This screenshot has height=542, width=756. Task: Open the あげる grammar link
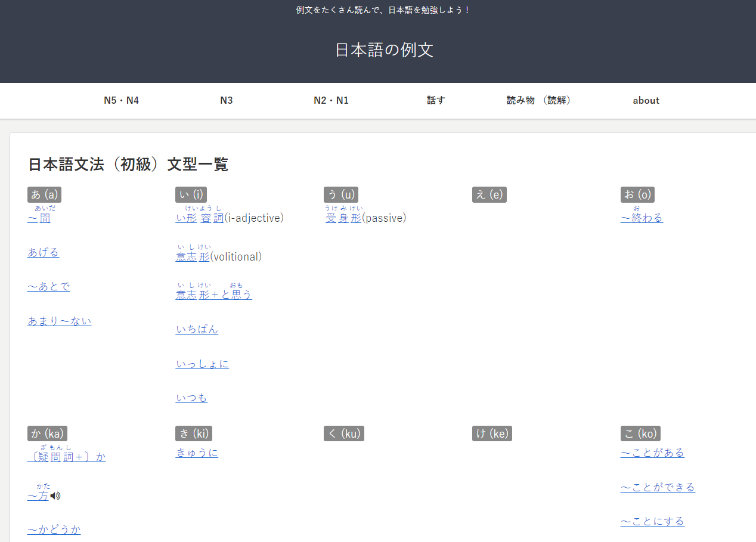(x=43, y=252)
